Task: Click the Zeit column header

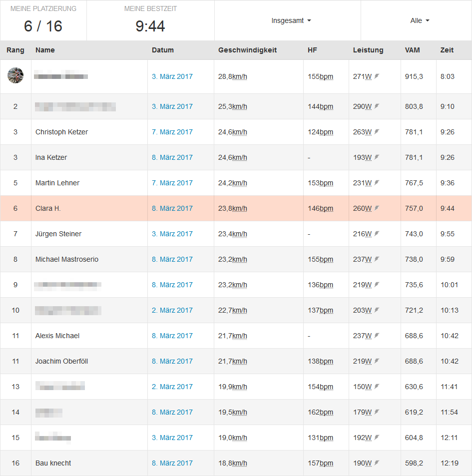Action: tap(447, 50)
